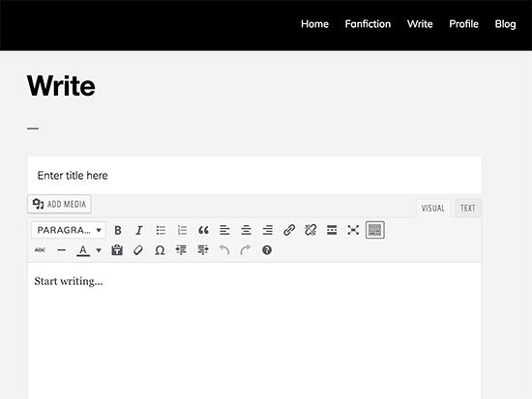Expand the text color picker arrow

[x=99, y=250]
